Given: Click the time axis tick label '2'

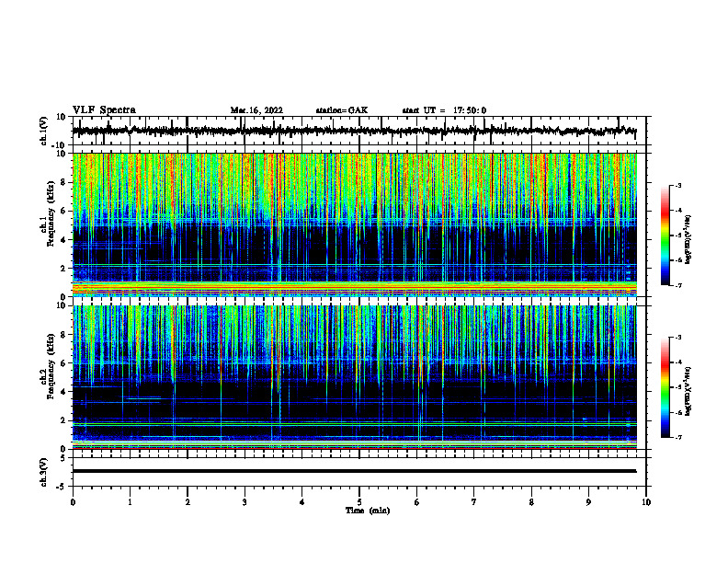Looking at the screenshot, I should tap(188, 502).
